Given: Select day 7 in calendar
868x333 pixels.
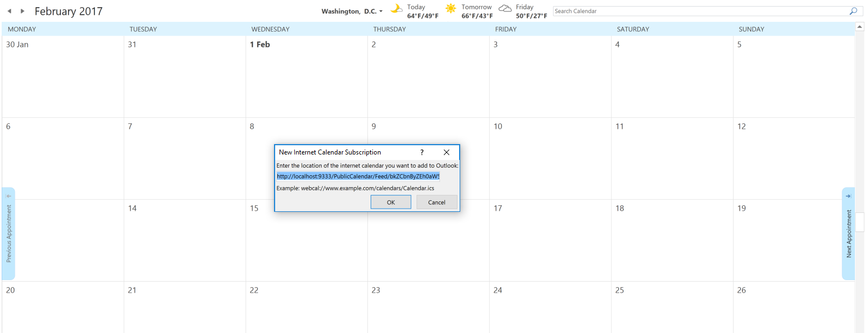Looking at the screenshot, I should coord(185,158).
